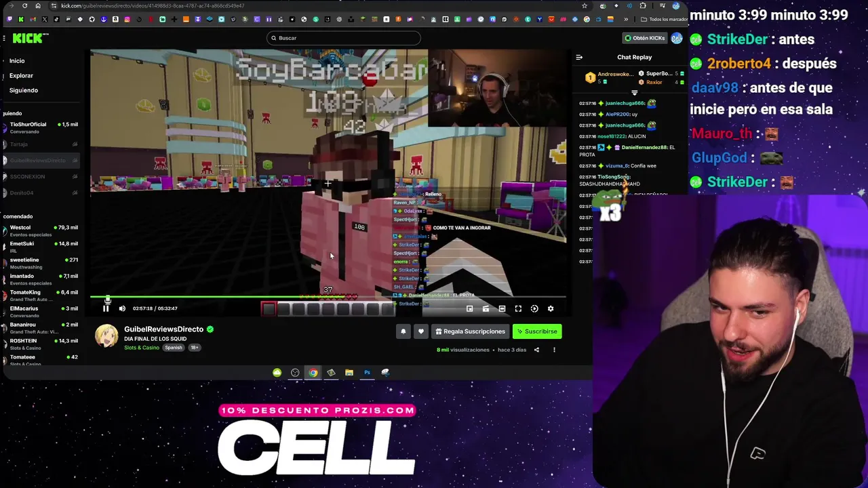Open the three-dot more options menu

[554, 350]
